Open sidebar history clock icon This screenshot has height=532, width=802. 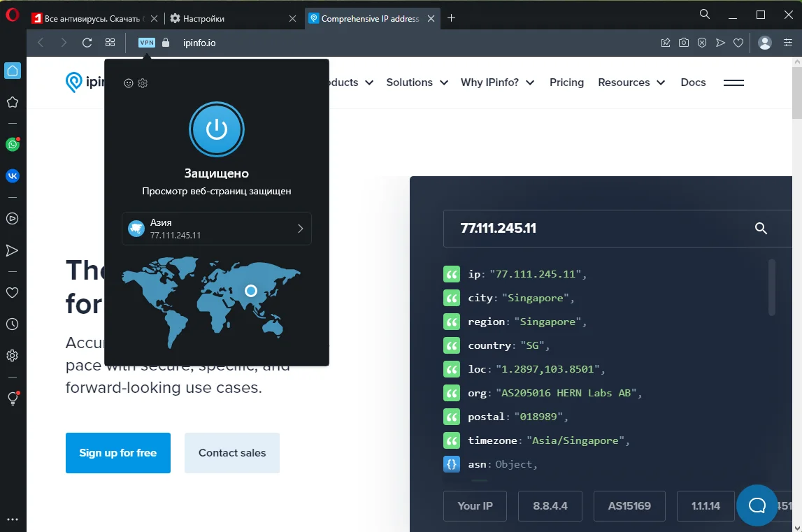tap(12, 324)
